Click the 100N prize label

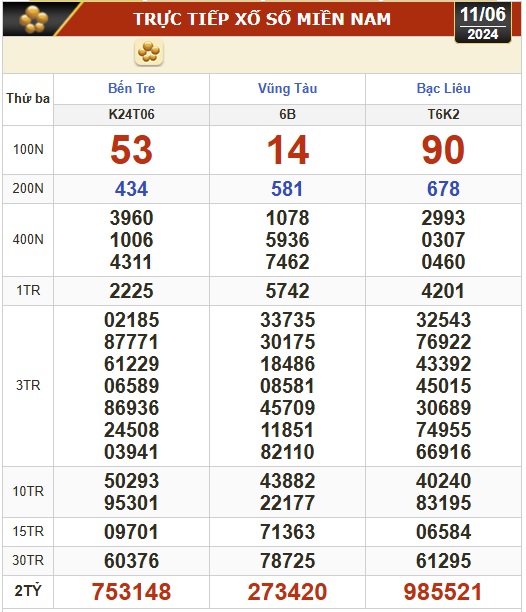28,149
